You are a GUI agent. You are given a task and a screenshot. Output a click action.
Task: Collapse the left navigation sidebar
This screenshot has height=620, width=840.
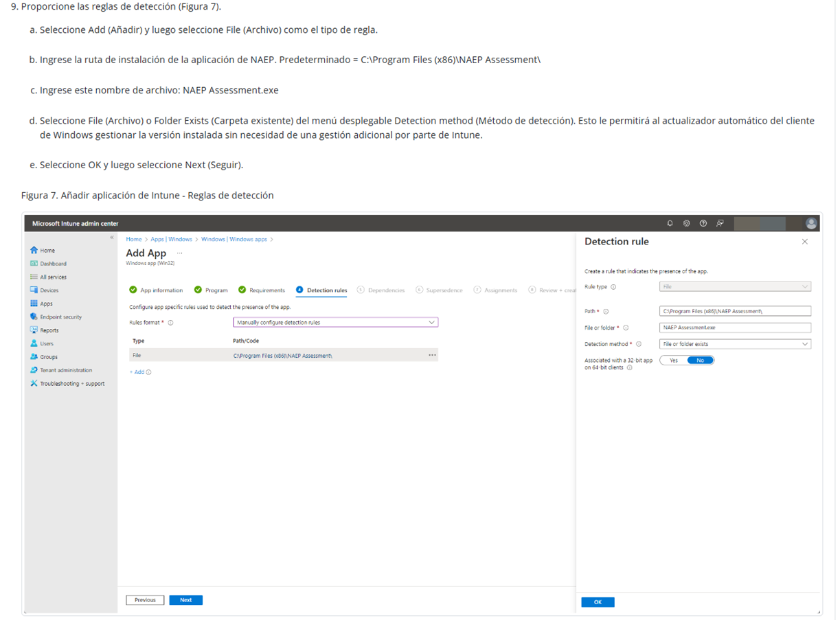click(112, 238)
